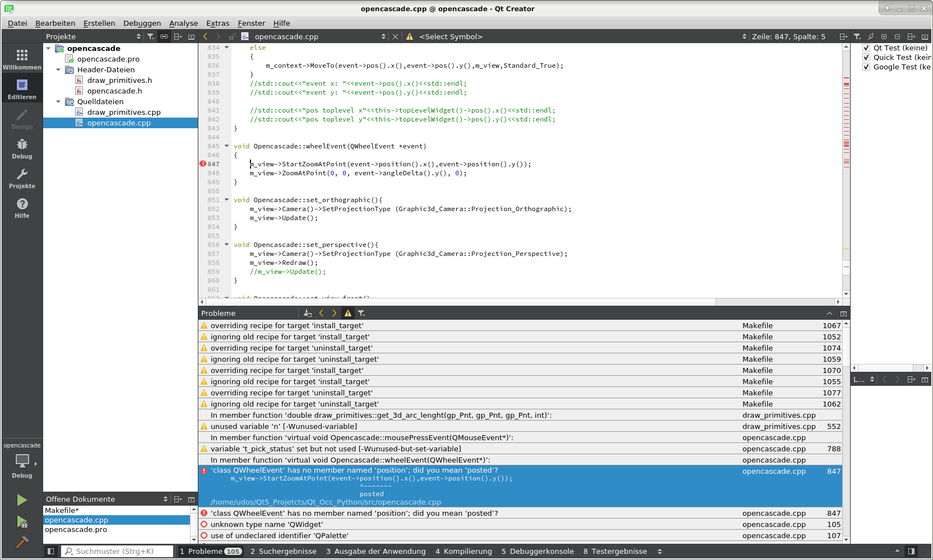Image resolution: width=933 pixels, height=560 pixels.
Task: Split the code editor view
Action: tap(843, 36)
